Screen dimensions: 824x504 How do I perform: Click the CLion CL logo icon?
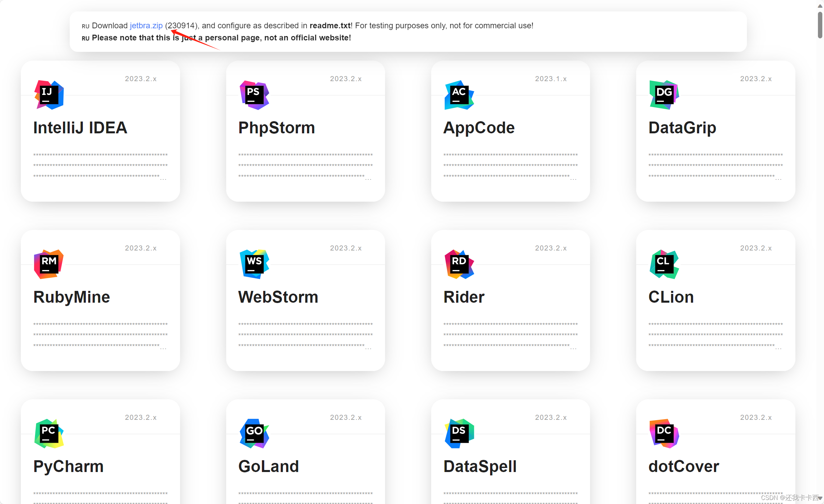(x=664, y=264)
